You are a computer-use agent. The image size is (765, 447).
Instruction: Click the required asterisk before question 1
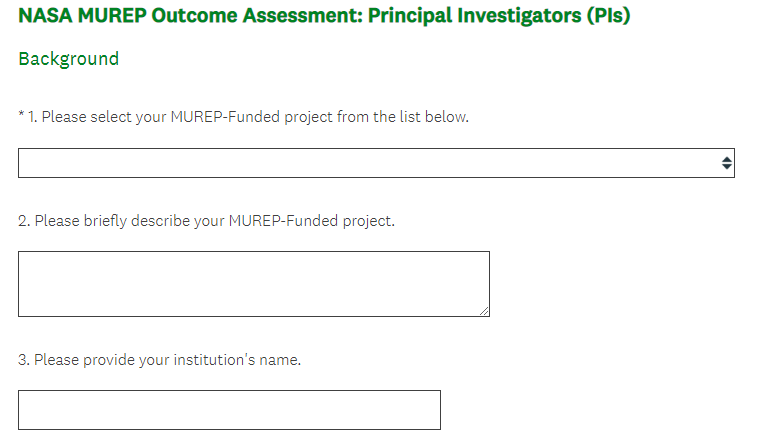(x=21, y=116)
